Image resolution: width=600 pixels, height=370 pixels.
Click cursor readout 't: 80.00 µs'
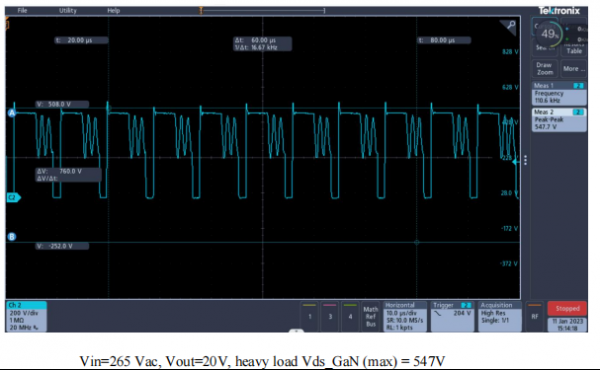click(x=444, y=40)
